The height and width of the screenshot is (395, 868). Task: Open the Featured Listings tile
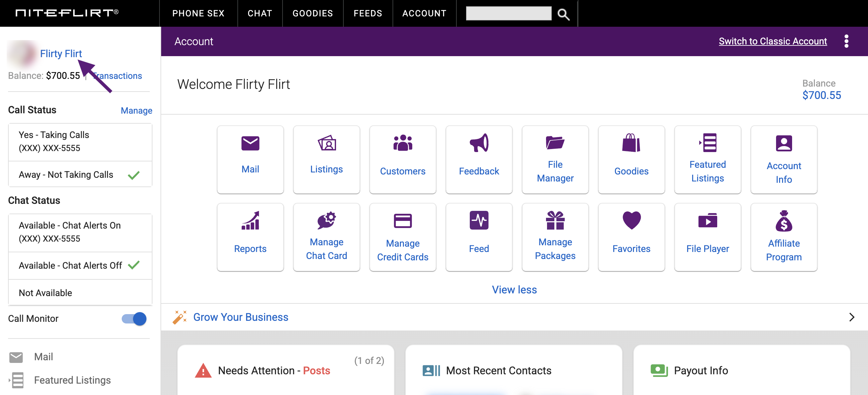708,160
